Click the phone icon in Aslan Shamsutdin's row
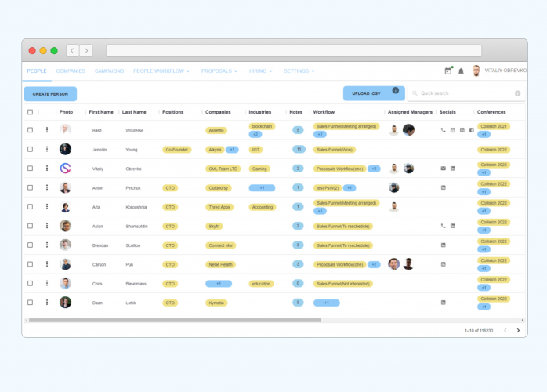The width and height of the screenshot is (547, 392). (443, 226)
